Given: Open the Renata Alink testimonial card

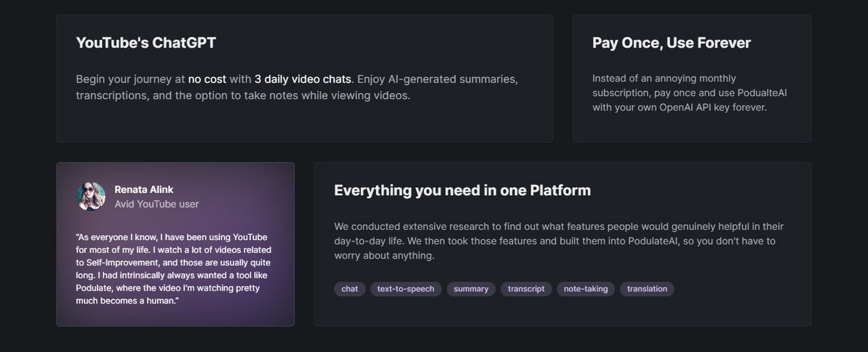Looking at the screenshot, I should tap(175, 244).
